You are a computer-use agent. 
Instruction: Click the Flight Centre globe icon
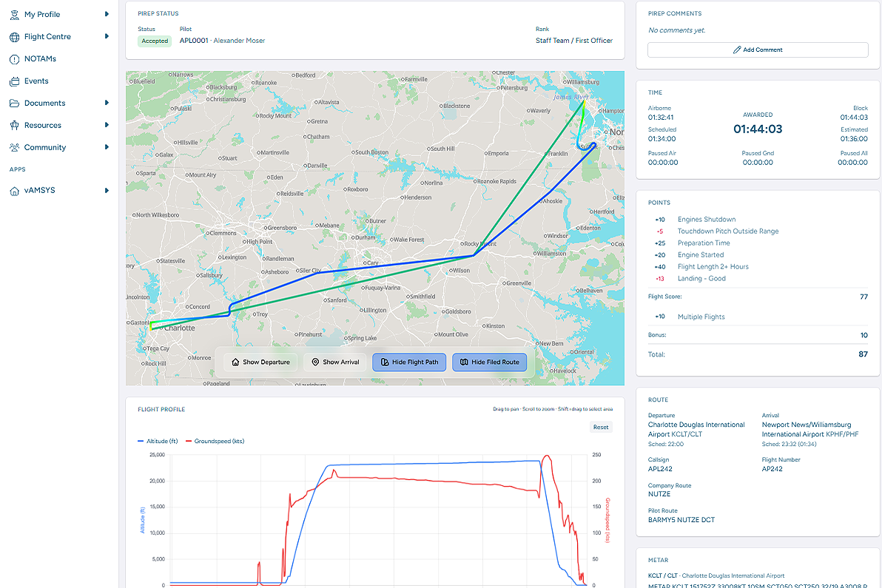pyautogui.click(x=15, y=37)
